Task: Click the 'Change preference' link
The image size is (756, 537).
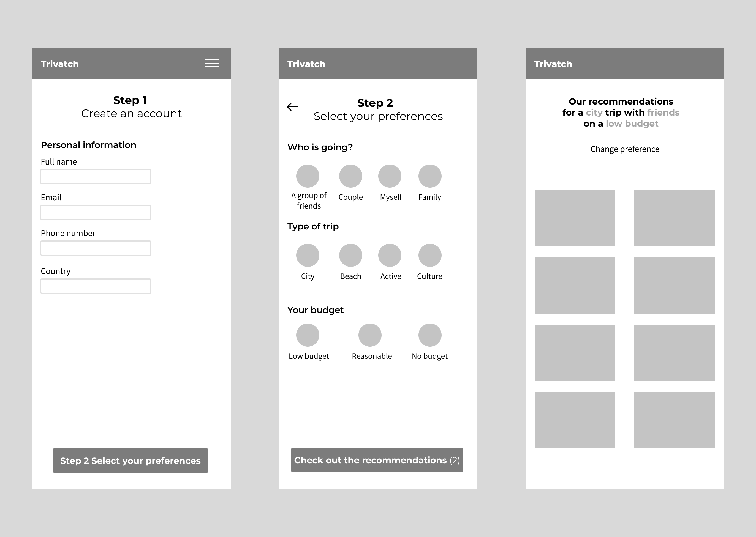Action: coord(626,149)
